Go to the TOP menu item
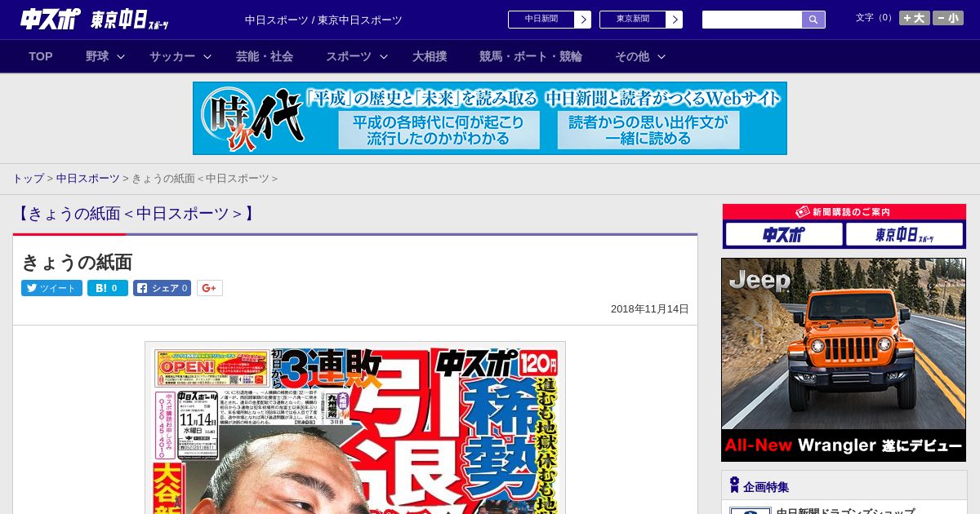 point(41,56)
